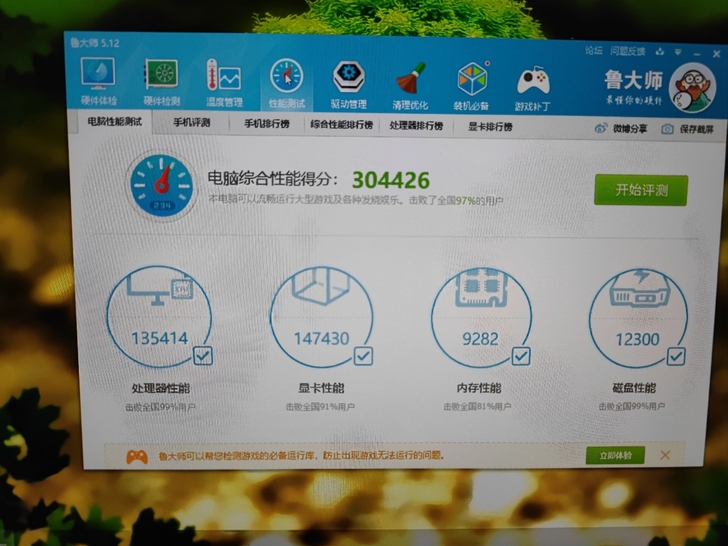The width and height of the screenshot is (728, 546).
Task: Click the 显卡性能 label
Action: click(321, 388)
